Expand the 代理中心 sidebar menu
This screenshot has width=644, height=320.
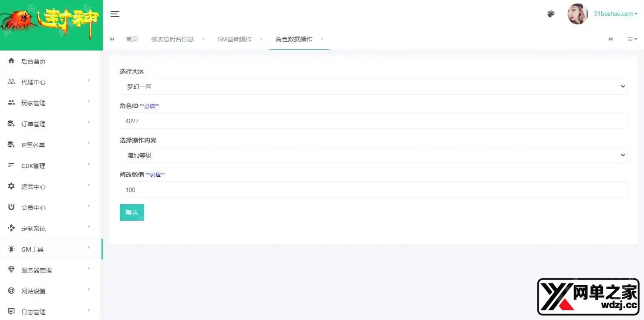48,82
